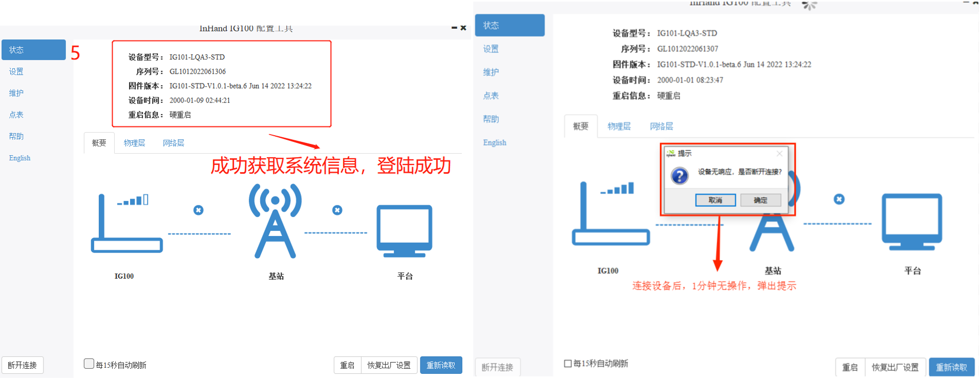Open 帮助 in right window sidebar
The width and height of the screenshot is (980, 380).
[491, 119]
